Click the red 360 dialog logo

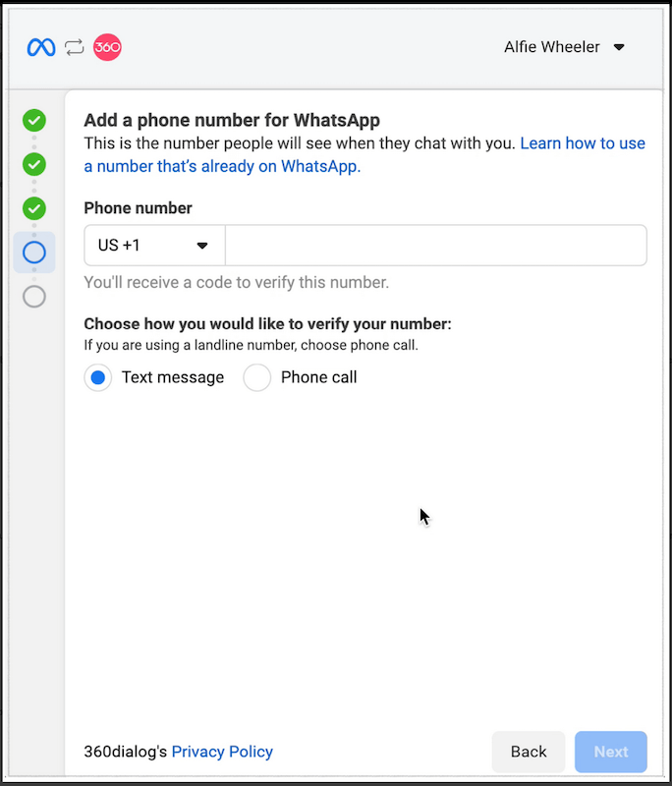[107, 47]
